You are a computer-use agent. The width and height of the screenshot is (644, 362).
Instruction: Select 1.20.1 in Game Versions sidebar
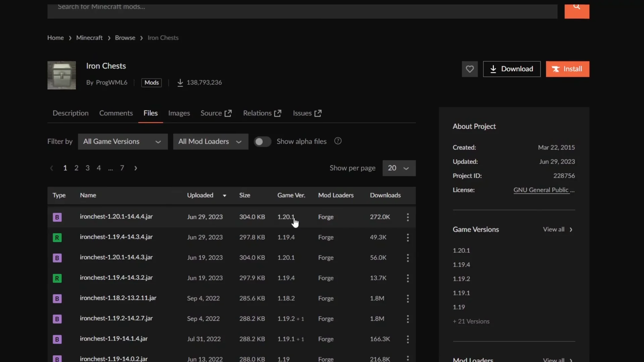[x=461, y=250]
